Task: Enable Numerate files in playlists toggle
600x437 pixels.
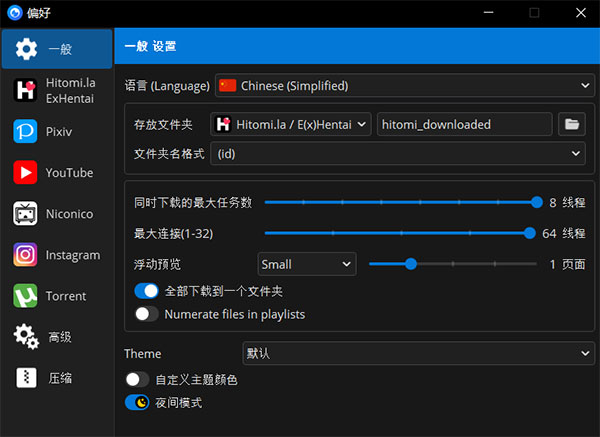Action: point(147,314)
